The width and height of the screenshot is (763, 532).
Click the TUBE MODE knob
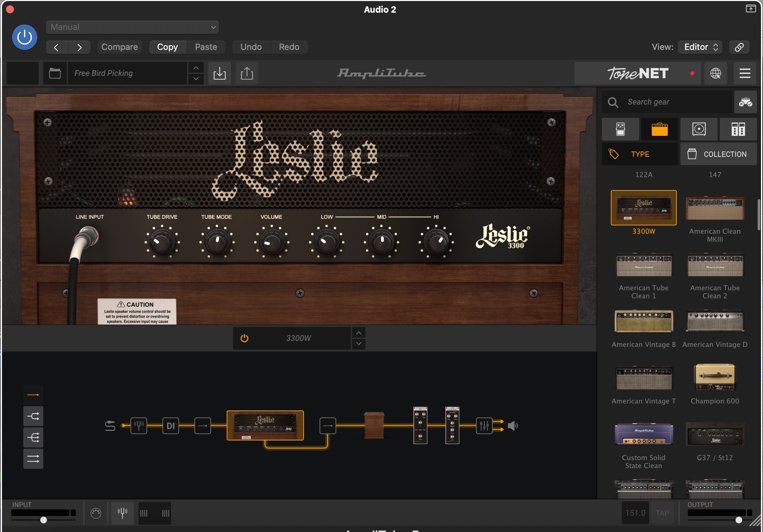point(217,242)
